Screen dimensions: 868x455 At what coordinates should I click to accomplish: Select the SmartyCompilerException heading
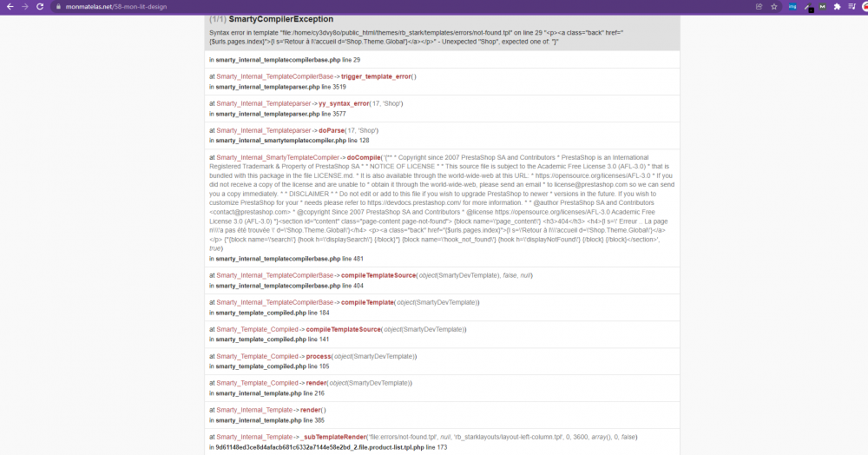[280, 19]
